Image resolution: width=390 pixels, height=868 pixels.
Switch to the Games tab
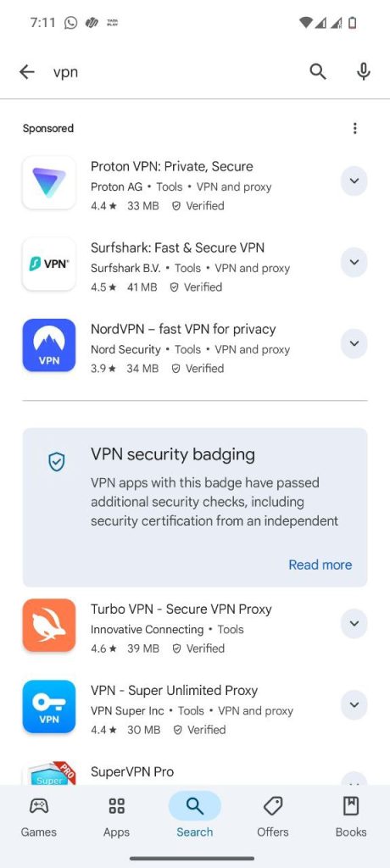[x=39, y=817]
